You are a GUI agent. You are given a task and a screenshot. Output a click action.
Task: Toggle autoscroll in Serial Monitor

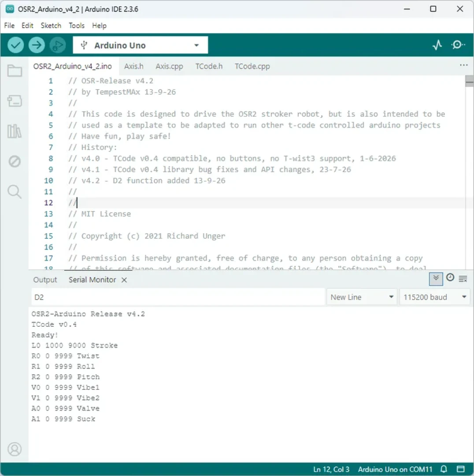pos(436,279)
